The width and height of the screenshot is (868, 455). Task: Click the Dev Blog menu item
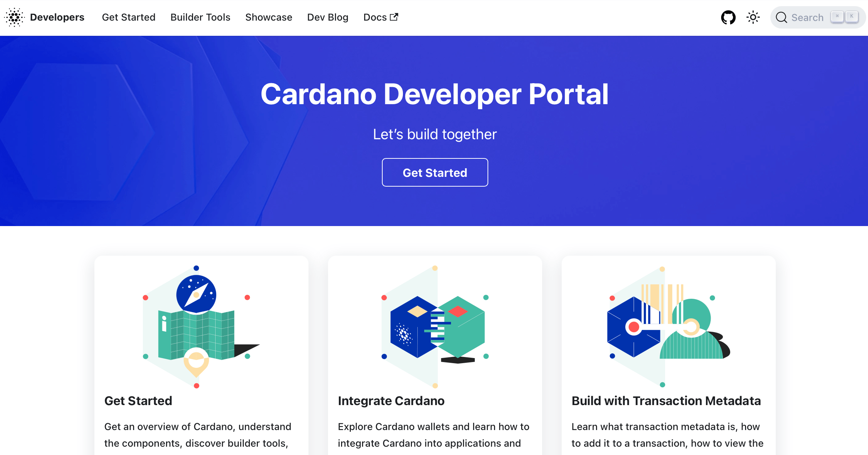click(x=328, y=17)
